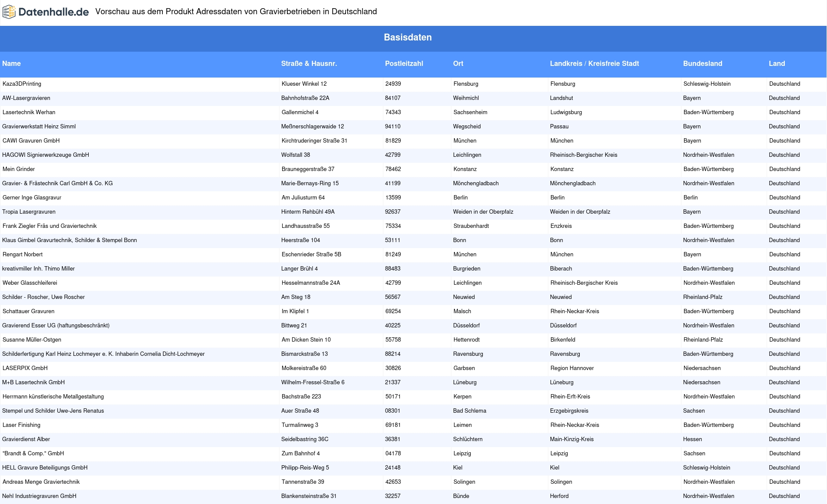
Task: Click Lasertechnik Werhan in the table
Action: 29,112
